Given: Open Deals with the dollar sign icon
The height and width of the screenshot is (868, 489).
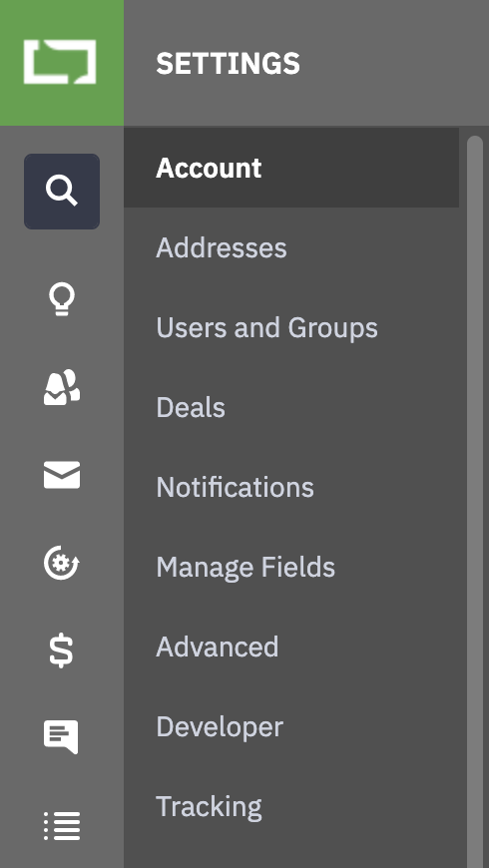Looking at the screenshot, I should [62, 650].
